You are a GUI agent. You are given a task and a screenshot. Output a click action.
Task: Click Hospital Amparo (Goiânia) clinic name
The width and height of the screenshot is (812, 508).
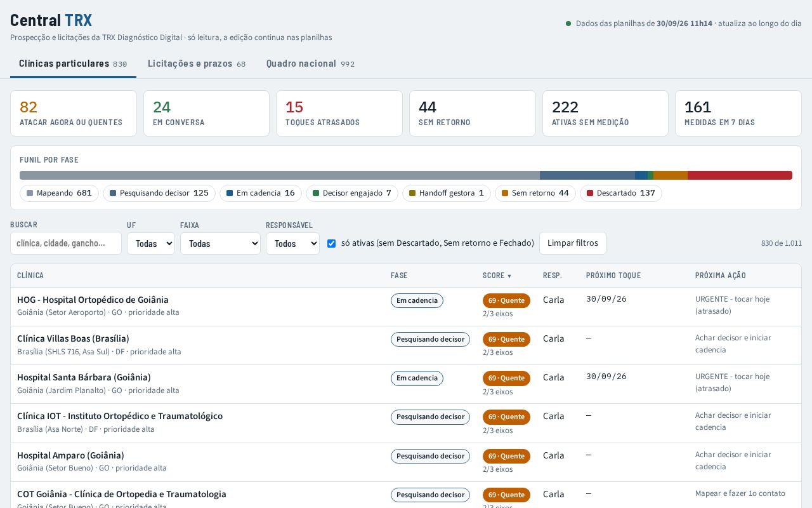tap(70, 455)
